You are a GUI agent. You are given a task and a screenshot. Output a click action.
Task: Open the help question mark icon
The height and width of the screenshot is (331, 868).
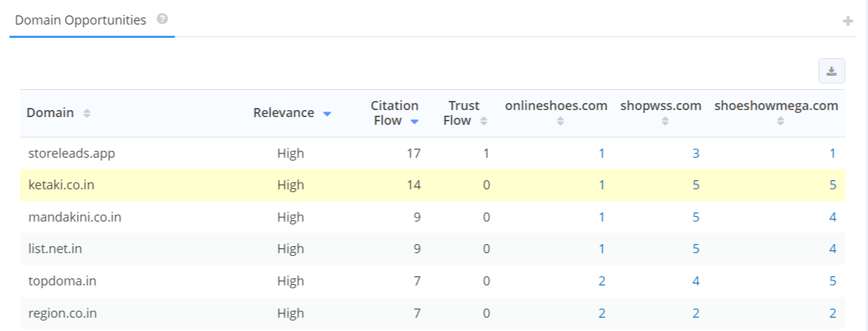[163, 19]
